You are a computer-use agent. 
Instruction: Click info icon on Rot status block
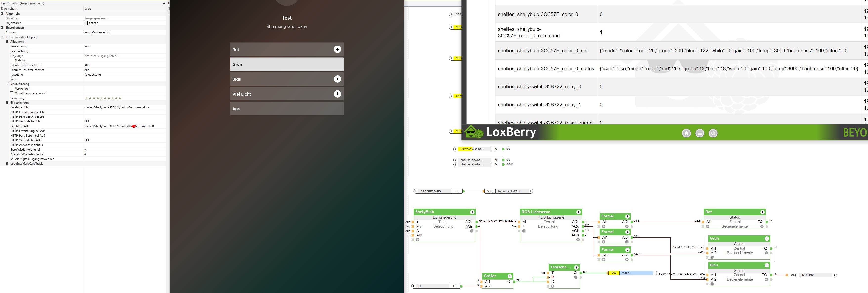click(762, 212)
